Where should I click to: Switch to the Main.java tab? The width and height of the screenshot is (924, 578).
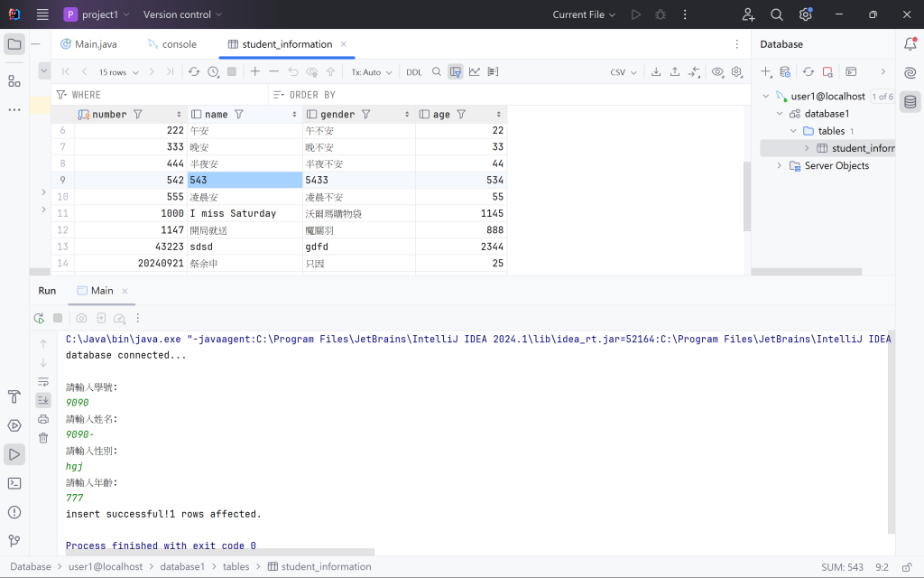[89, 44]
